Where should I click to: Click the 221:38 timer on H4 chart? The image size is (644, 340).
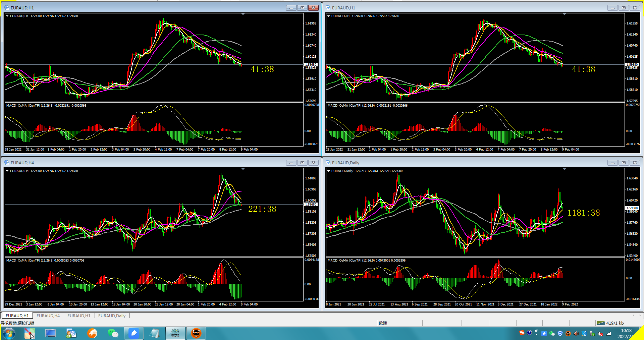(x=262, y=209)
